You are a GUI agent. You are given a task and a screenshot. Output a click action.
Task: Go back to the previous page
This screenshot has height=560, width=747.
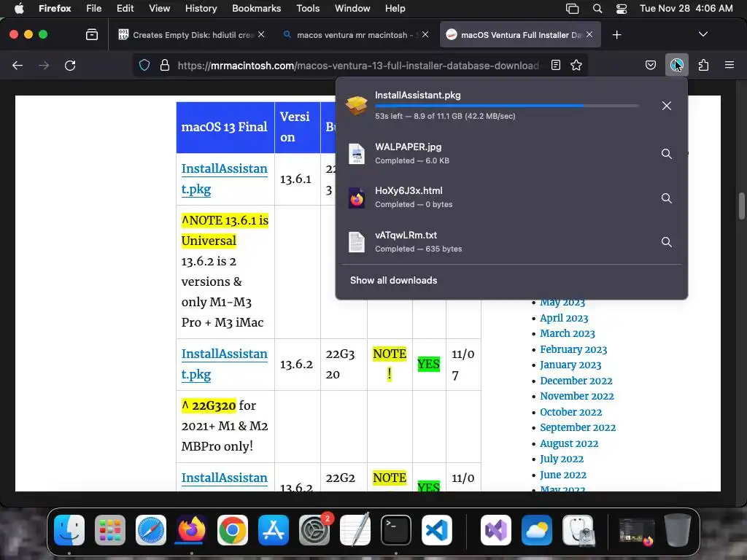(x=18, y=65)
